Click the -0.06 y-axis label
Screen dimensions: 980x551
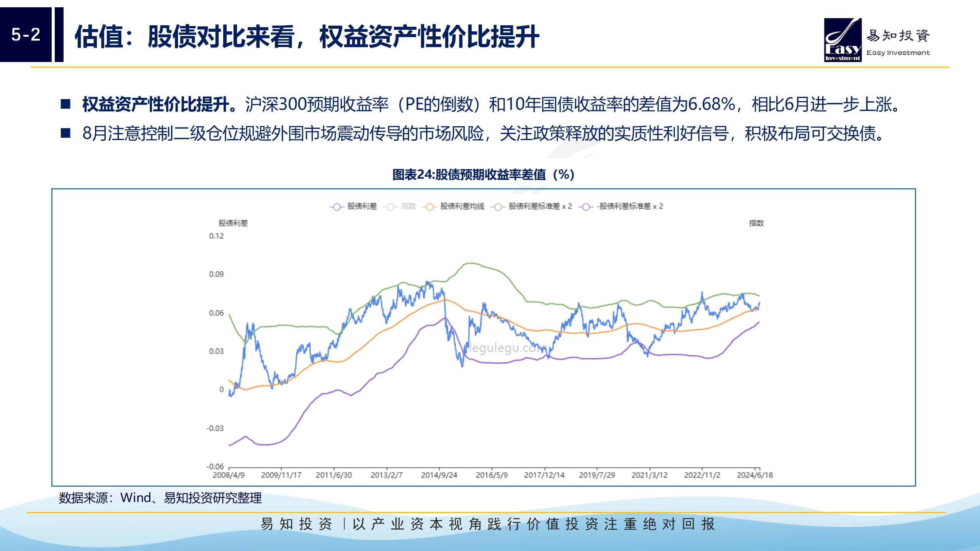tap(215, 466)
